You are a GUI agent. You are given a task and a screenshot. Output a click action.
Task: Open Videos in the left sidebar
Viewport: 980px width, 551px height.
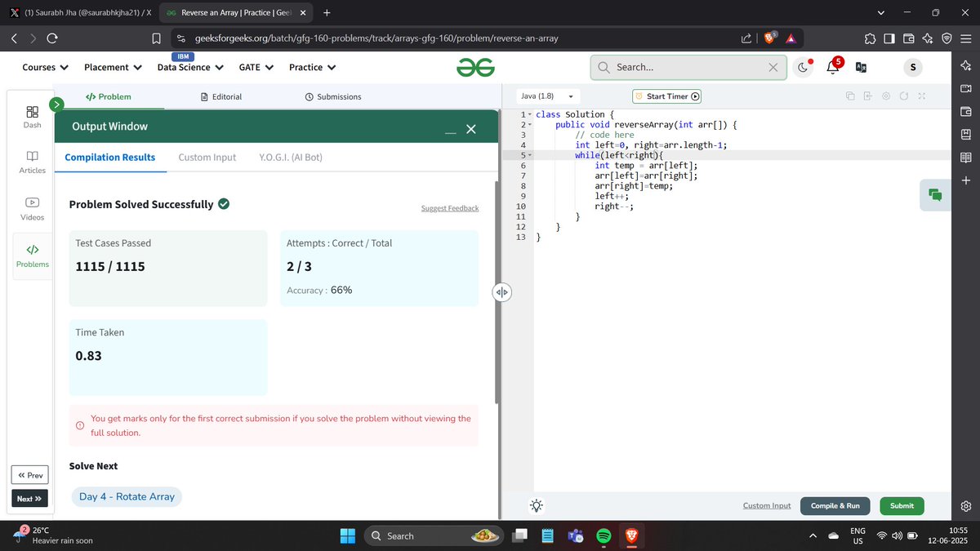tap(32, 208)
